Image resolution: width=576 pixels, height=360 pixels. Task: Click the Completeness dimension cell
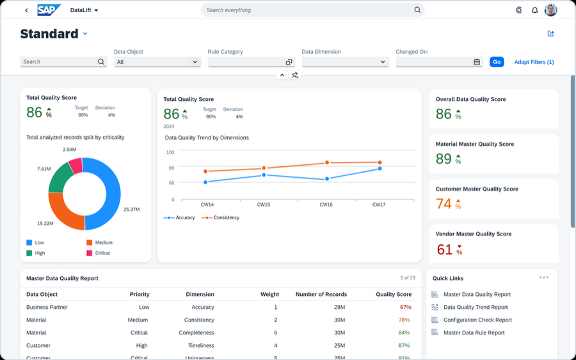(196, 333)
